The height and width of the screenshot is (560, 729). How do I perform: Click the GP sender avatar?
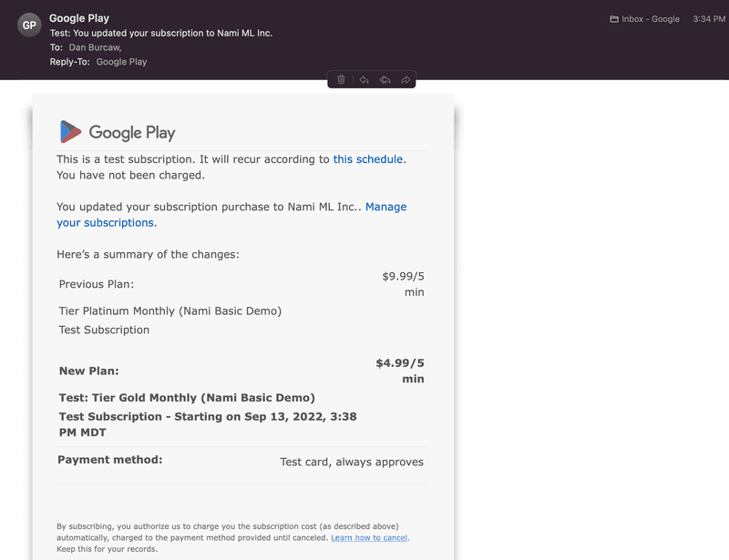(29, 25)
